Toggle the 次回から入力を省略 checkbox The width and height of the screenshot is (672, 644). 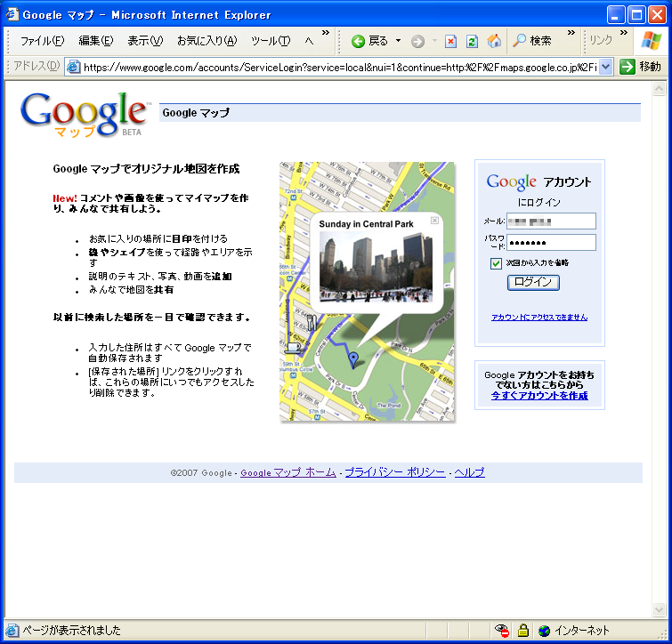tap(496, 263)
